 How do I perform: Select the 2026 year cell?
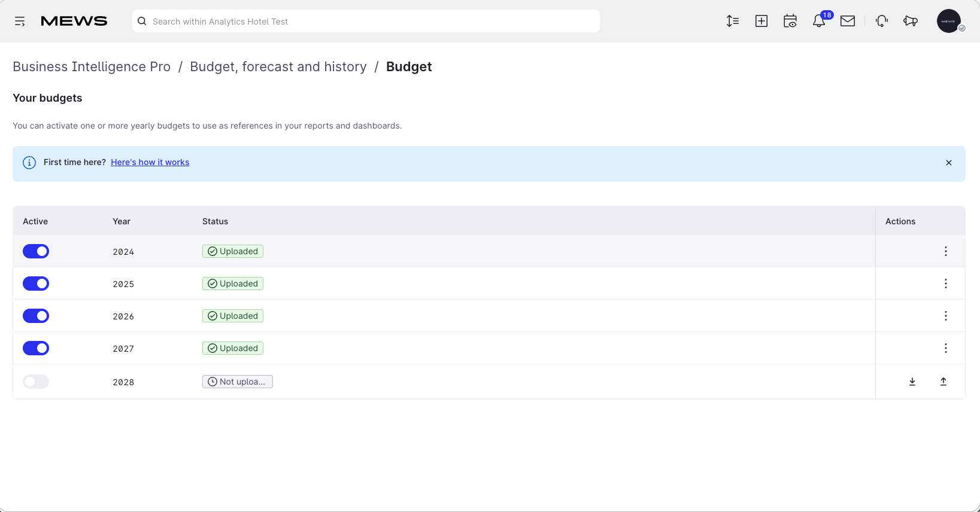coord(123,316)
